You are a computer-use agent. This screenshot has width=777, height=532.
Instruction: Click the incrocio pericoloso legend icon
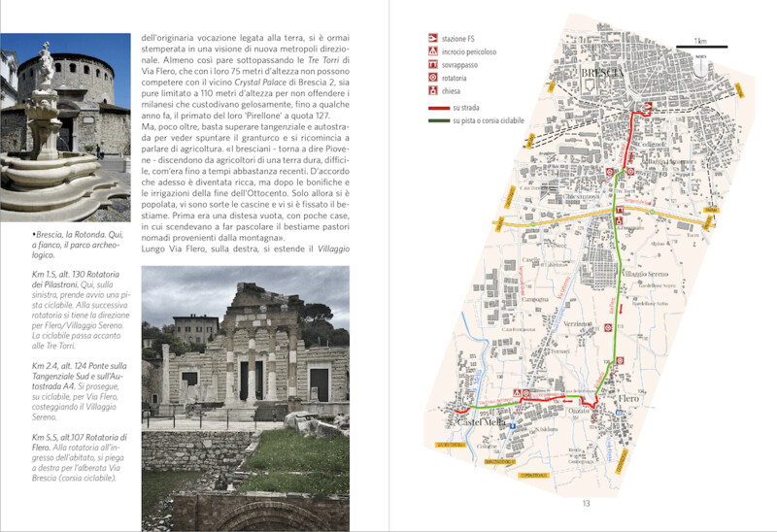pos(432,51)
